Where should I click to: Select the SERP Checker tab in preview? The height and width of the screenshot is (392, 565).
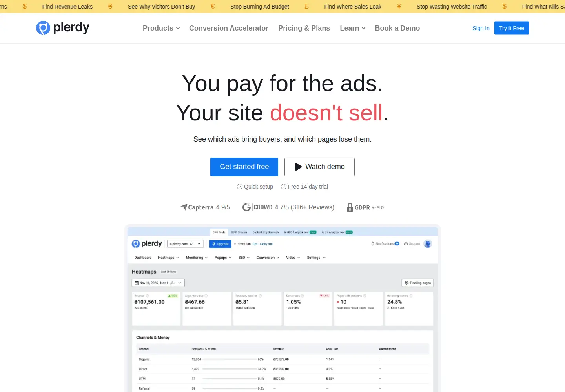coord(239,232)
